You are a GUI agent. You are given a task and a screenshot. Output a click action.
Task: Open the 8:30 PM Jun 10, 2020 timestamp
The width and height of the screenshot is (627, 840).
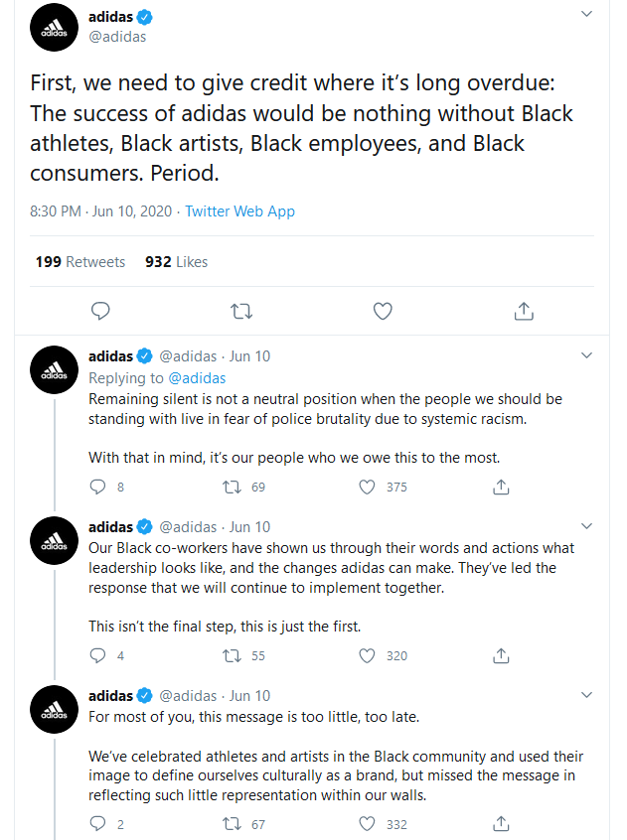[100, 211]
